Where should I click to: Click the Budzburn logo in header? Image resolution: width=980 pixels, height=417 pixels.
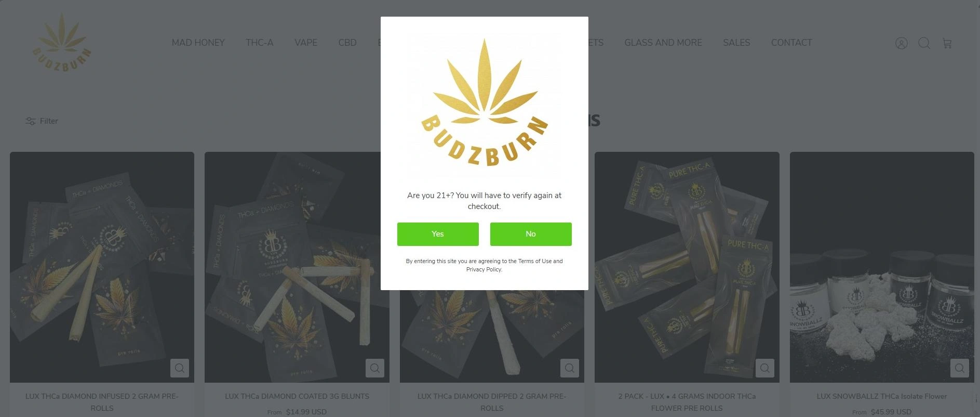tap(62, 43)
